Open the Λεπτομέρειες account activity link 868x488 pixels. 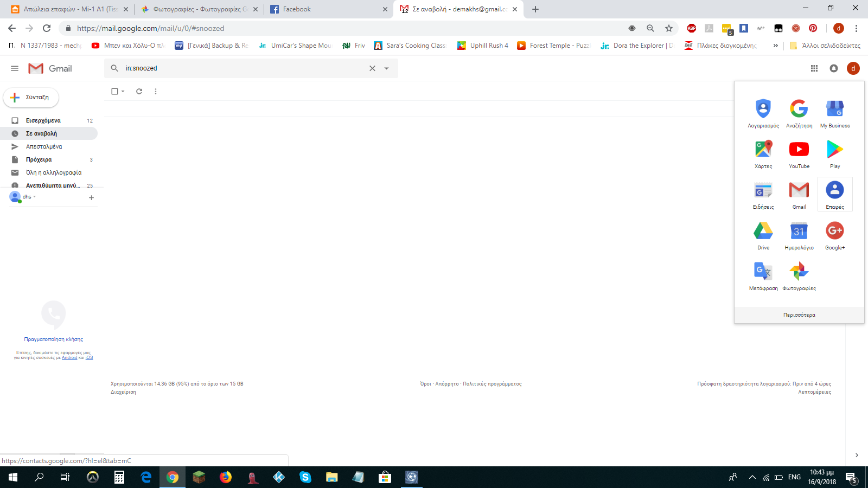tap(814, 392)
